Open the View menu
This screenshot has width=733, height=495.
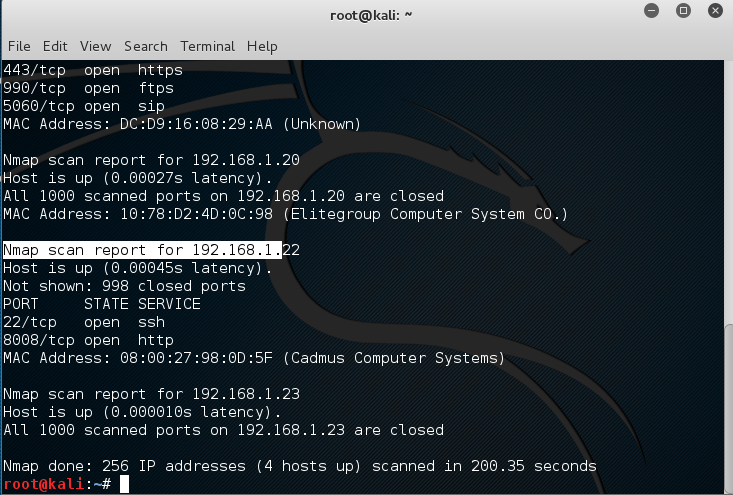tap(95, 46)
